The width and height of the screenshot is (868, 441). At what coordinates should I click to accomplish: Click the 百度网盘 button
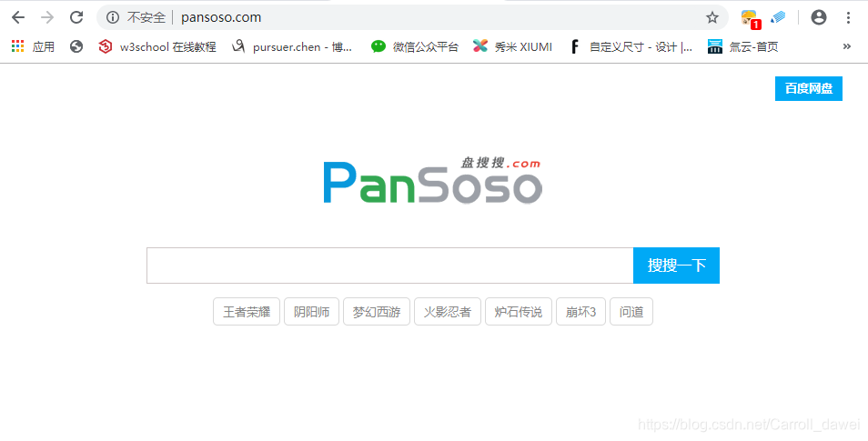(x=808, y=88)
